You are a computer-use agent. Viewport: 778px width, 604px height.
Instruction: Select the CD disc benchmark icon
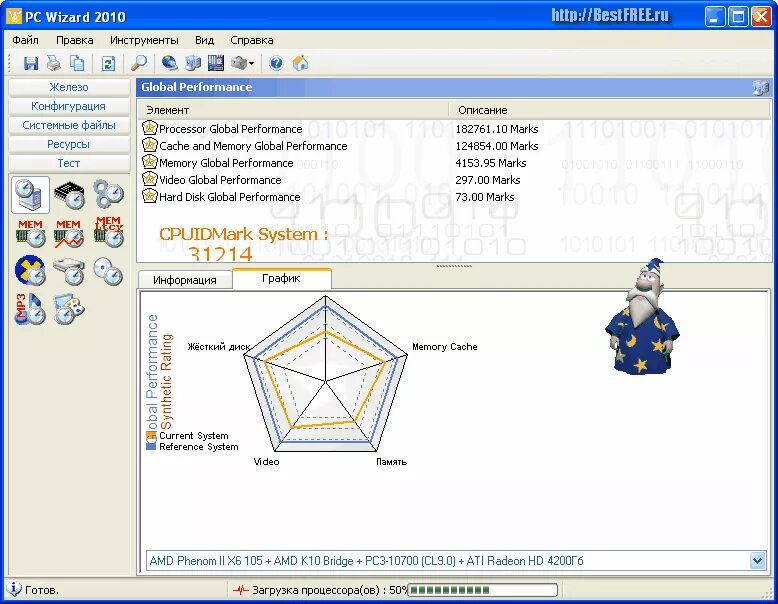pyautogui.click(x=108, y=271)
